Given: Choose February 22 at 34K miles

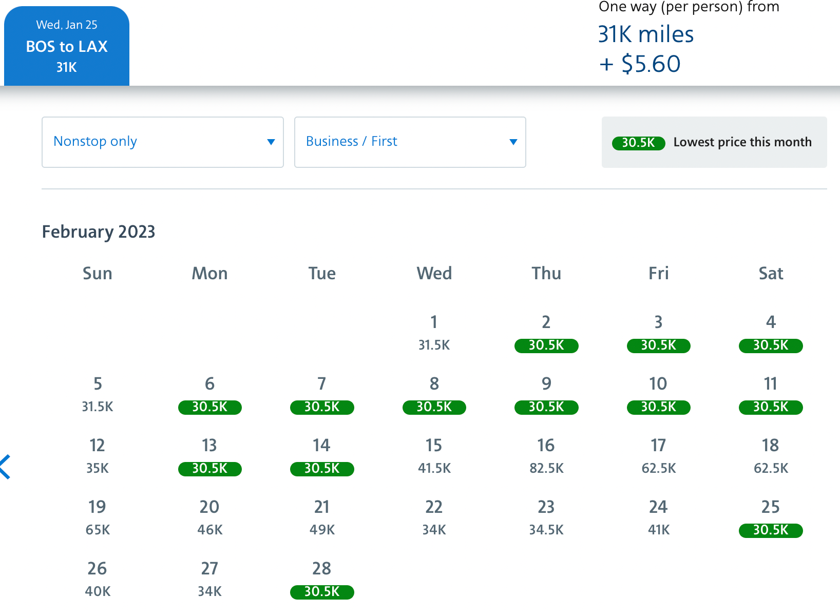Looking at the screenshot, I should click(x=434, y=518).
